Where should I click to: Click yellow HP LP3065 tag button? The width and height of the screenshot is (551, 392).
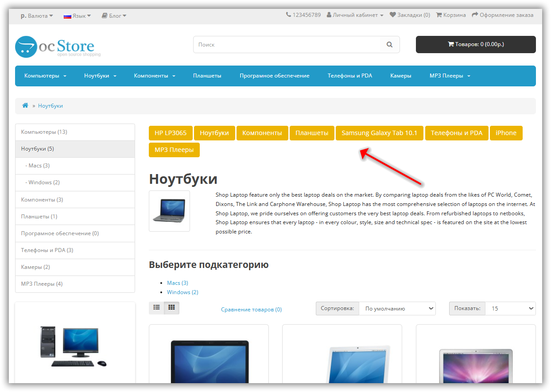171,133
